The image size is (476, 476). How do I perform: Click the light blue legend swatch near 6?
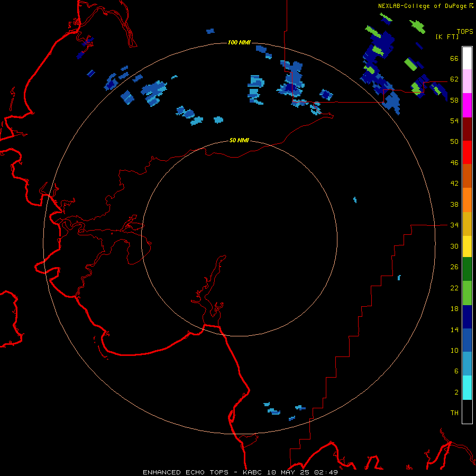[467, 364]
